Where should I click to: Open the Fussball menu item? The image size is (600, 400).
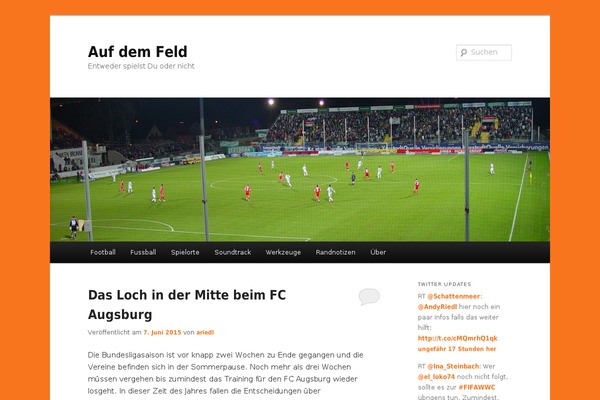pos(143,252)
